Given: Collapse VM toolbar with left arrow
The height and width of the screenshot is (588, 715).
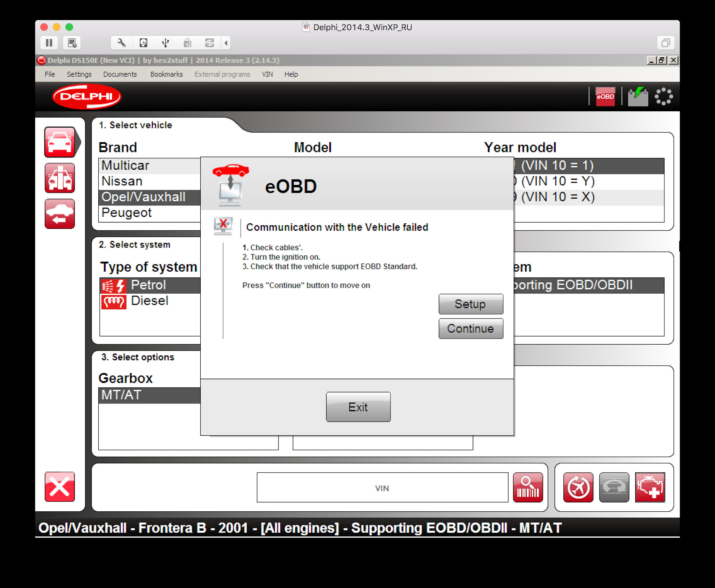Looking at the screenshot, I should pyautogui.click(x=226, y=43).
